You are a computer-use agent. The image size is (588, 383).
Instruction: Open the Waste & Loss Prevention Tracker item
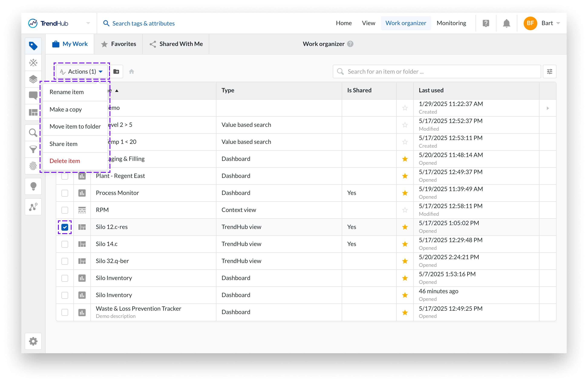pyautogui.click(x=138, y=309)
